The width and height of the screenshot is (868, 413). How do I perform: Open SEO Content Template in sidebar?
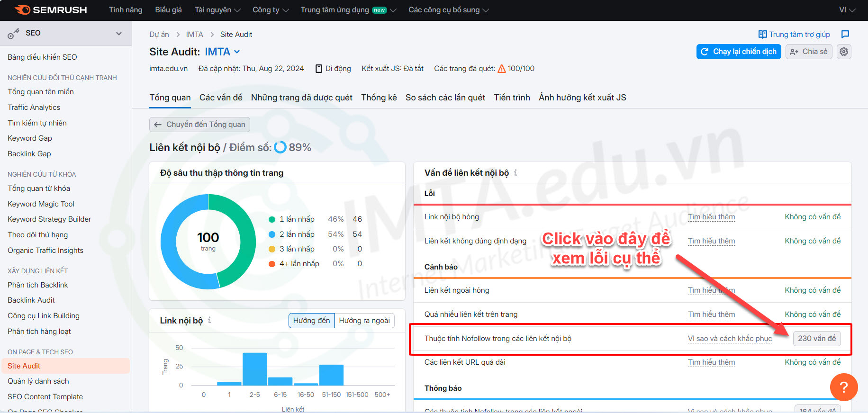pos(45,397)
